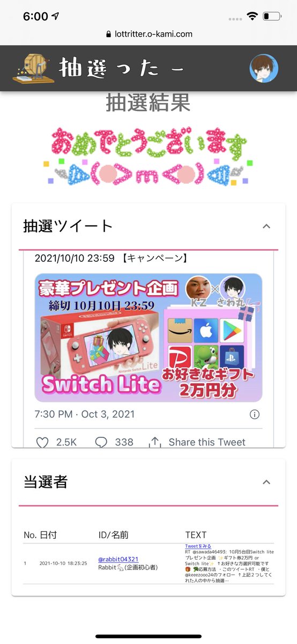The image size is (297, 644).
Task: Tap the Wi-Fi status icon
Action: tap(252, 17)
